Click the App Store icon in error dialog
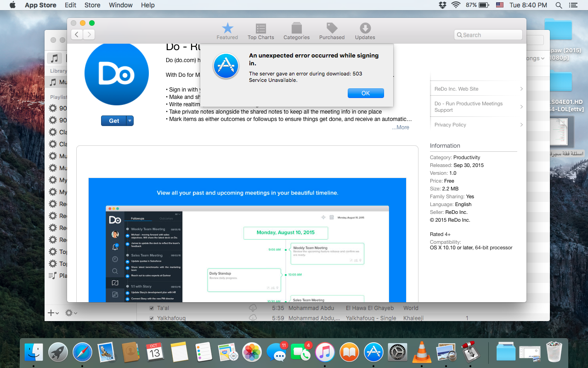The image size is (588, 368). tap(226, 66)
